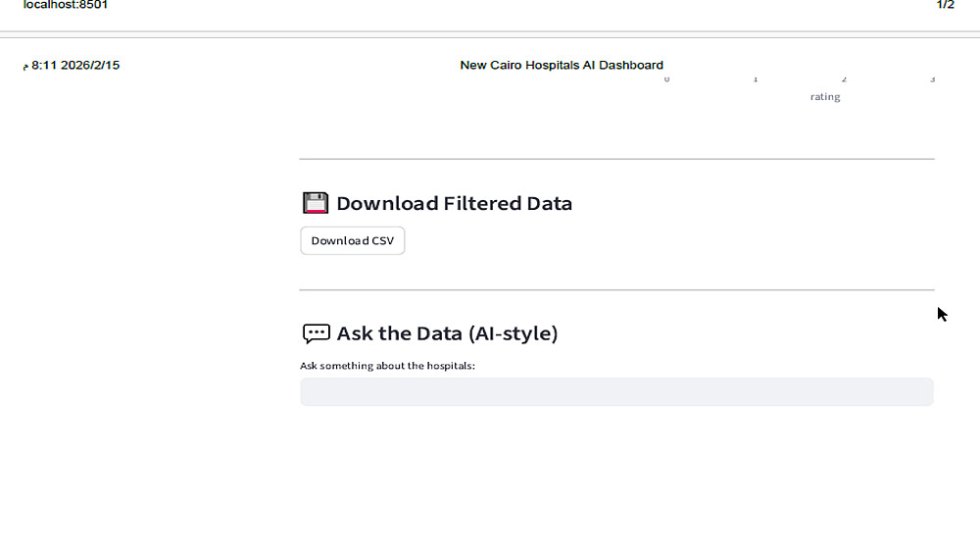Screen dimensions: 980x560
Task: Click the 'Ask something about the hospitals' label
Action: (387, 366)
